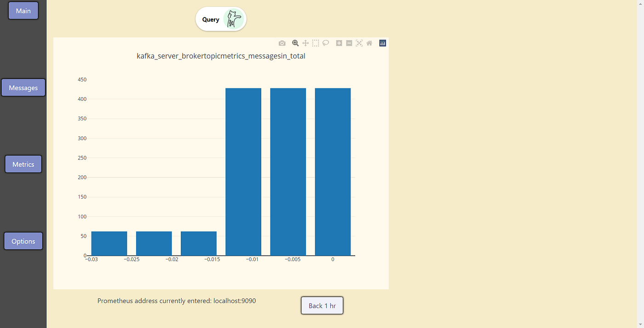Open the Options sidebar item

point(23,240)
